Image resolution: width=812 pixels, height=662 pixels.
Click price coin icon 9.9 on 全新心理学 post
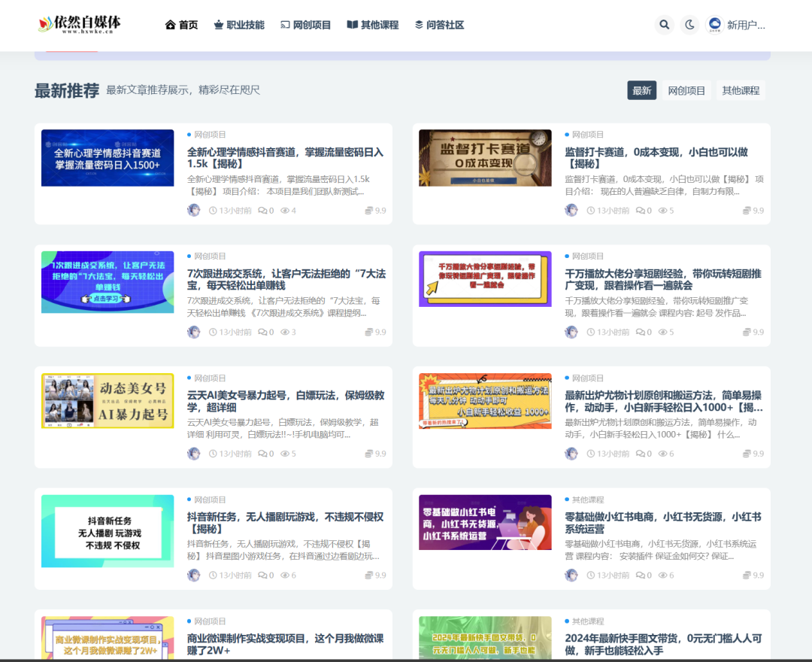(x=368, y=211)
